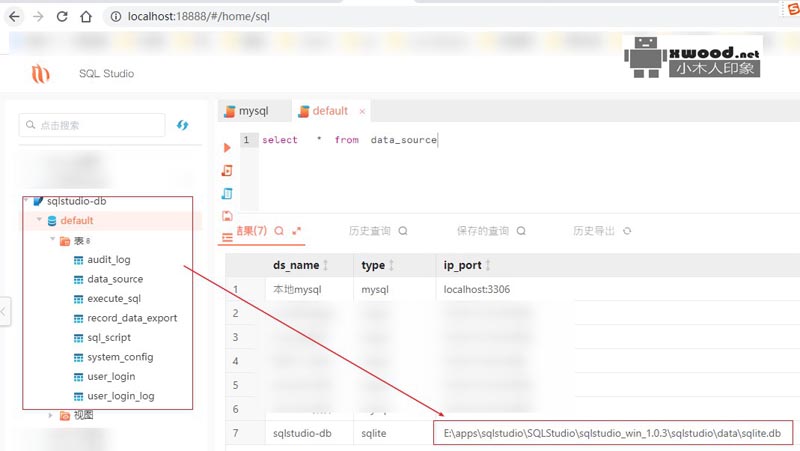The image size is (800, 451).
Task: Go to the browser home page icon
Action: pyautogui.click(x=86, y=16)
